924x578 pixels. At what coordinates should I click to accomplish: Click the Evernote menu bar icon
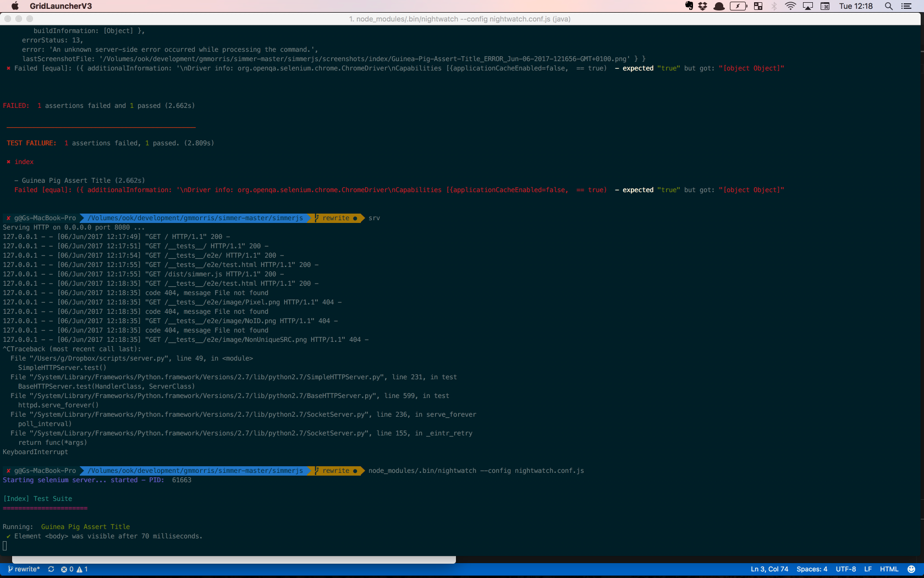[689, 6]
